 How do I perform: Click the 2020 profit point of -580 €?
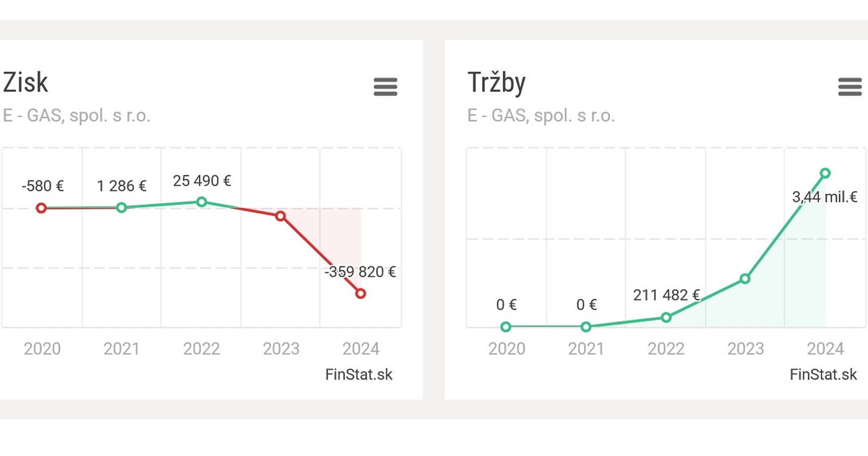pos(41,208)
